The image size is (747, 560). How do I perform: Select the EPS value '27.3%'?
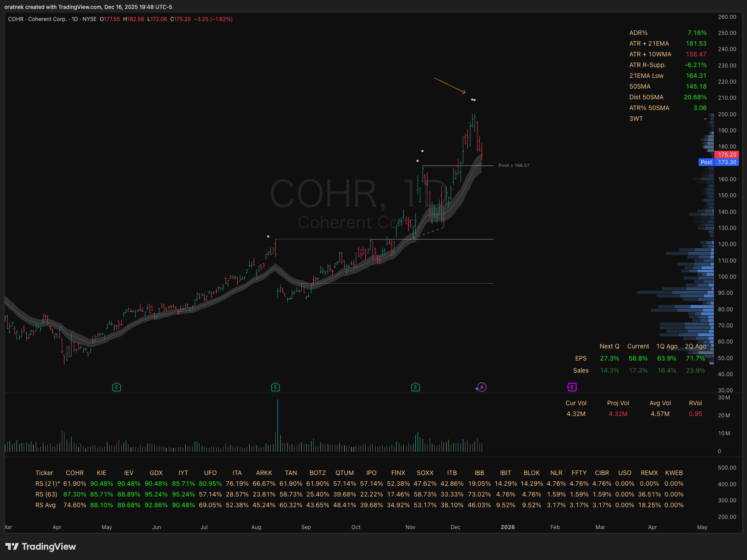[610, 358]
